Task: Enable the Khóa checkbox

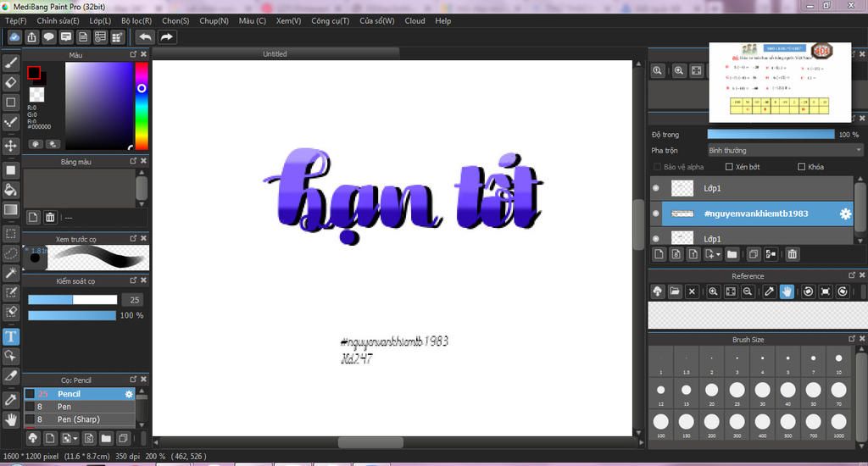Action: tap(801, 167)
